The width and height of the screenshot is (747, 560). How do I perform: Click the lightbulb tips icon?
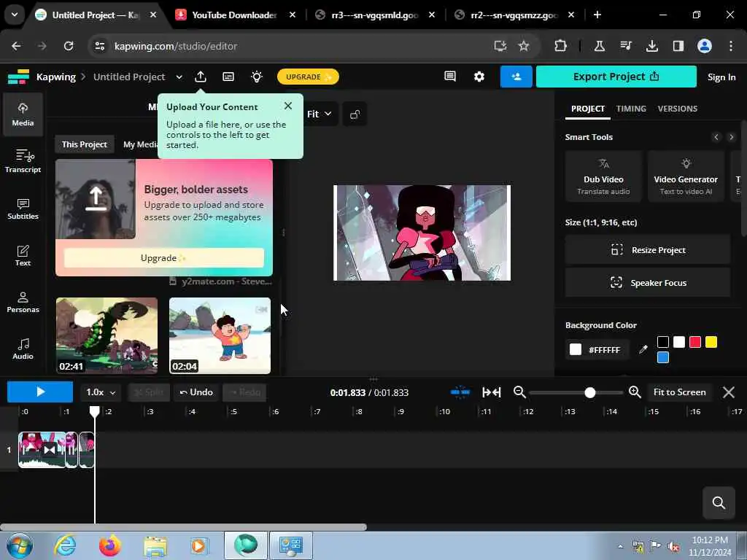[x=257, y=77]
